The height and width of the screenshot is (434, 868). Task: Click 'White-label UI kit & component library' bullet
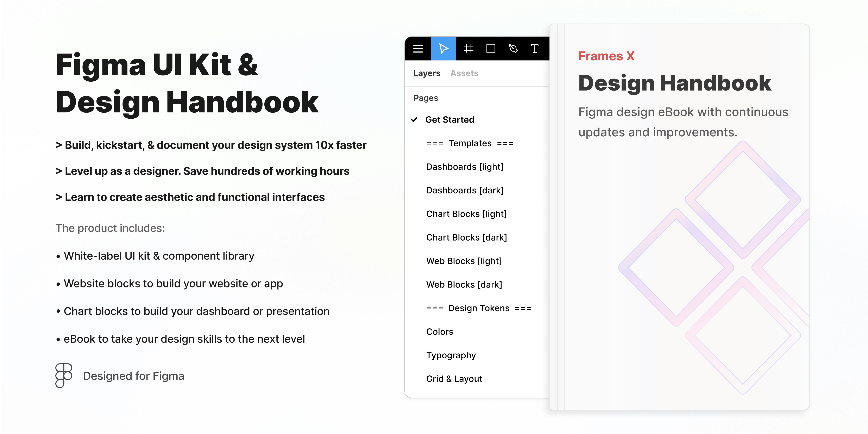[155, 256]
